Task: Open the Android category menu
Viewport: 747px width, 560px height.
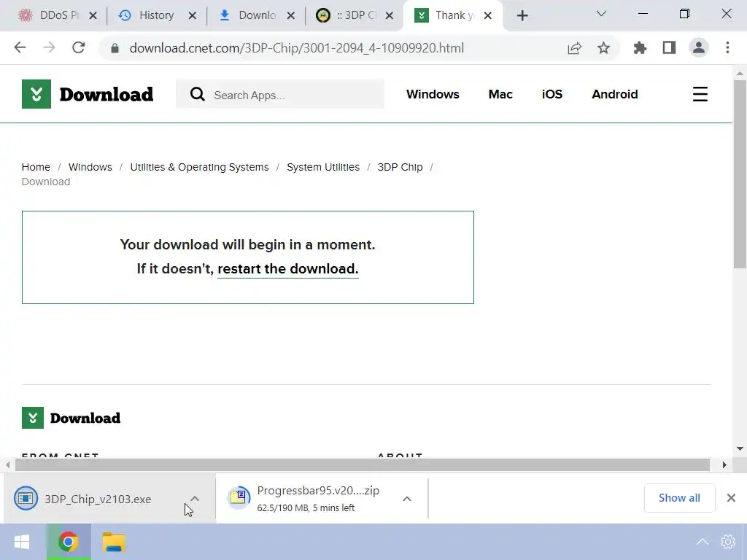Action: click(614, 94)
